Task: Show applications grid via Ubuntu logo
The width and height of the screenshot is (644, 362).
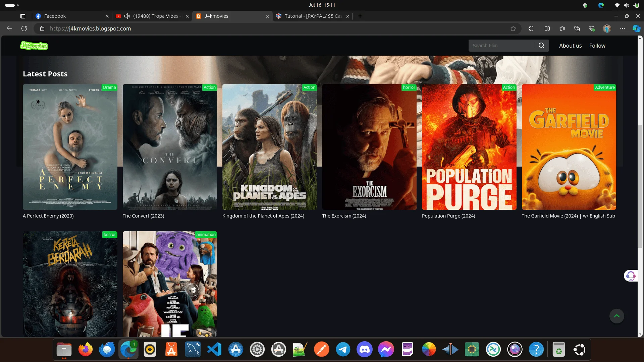Action: (580, 350)
